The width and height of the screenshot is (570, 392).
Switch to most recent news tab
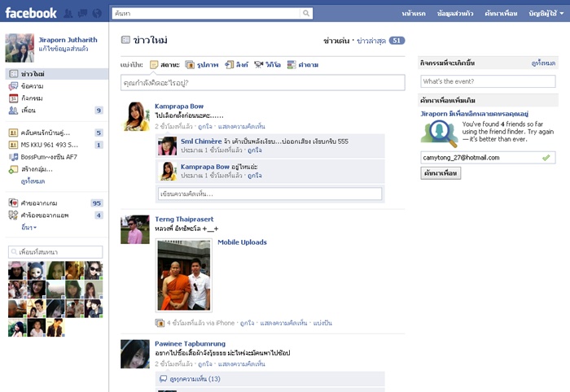pyautogui.click(x=371, y=41)
